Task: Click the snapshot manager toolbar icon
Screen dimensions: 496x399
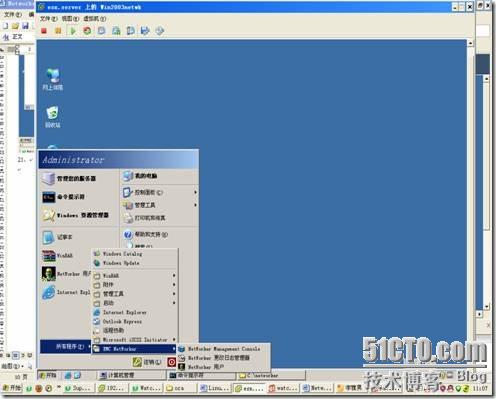Action: click(x=116, y=31)
